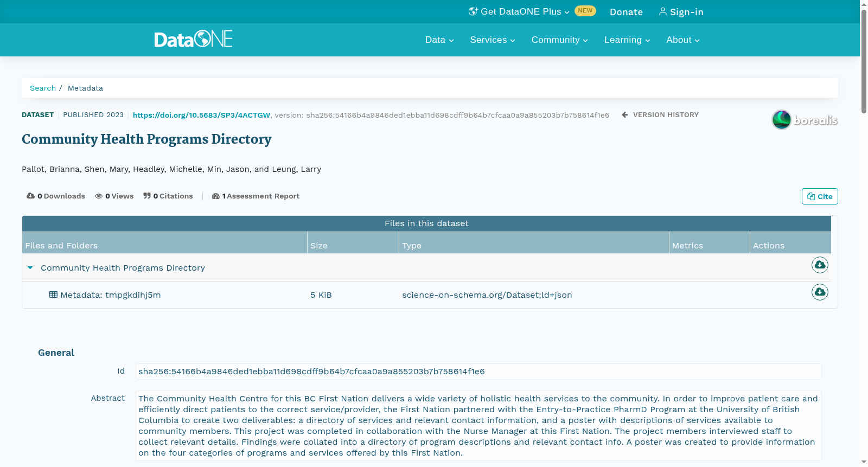
Task: Open the 1 Assessment Report
Action: pyautogui.click(x=256, y=196)
